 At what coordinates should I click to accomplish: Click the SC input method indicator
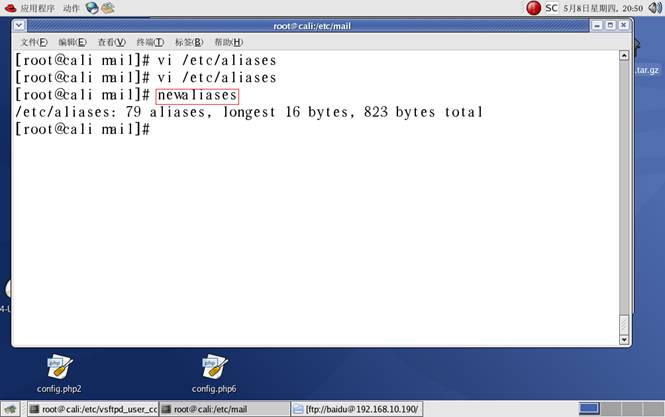pos(551,8)
